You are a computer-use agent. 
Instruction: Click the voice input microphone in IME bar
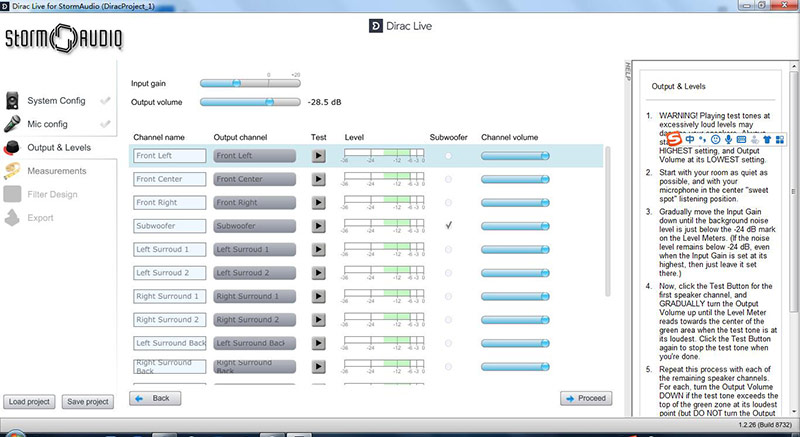coord(729,139)
